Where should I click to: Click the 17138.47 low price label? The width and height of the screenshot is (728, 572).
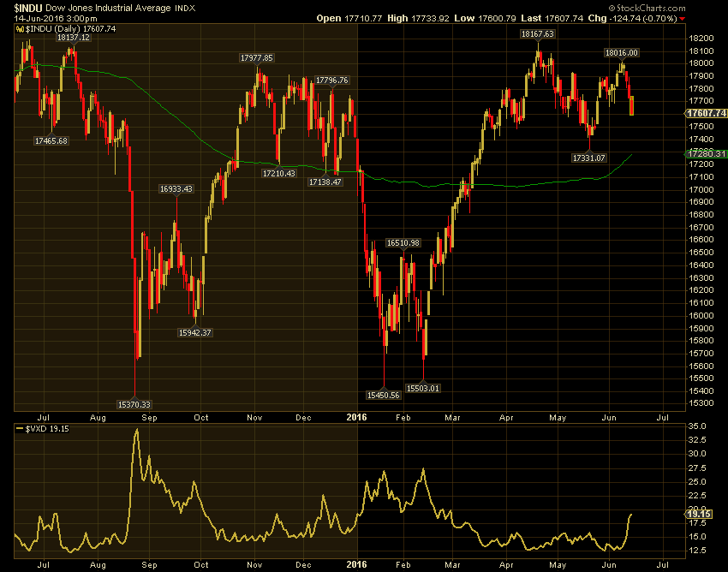click(x=325, y=182)
